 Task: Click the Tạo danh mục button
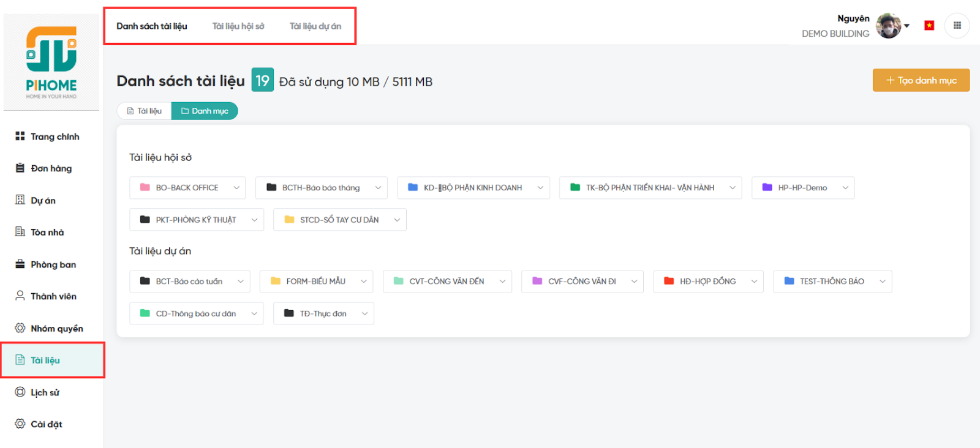[921, 80]
